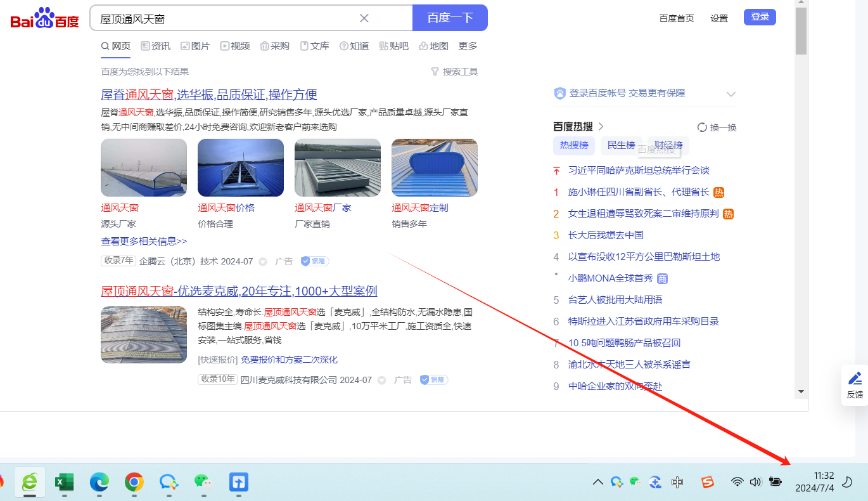Open the result 屋顶通风天窗-优选麦克威
Screen dimensions: 868x501
pyautogui.click(x=239, y=291)
